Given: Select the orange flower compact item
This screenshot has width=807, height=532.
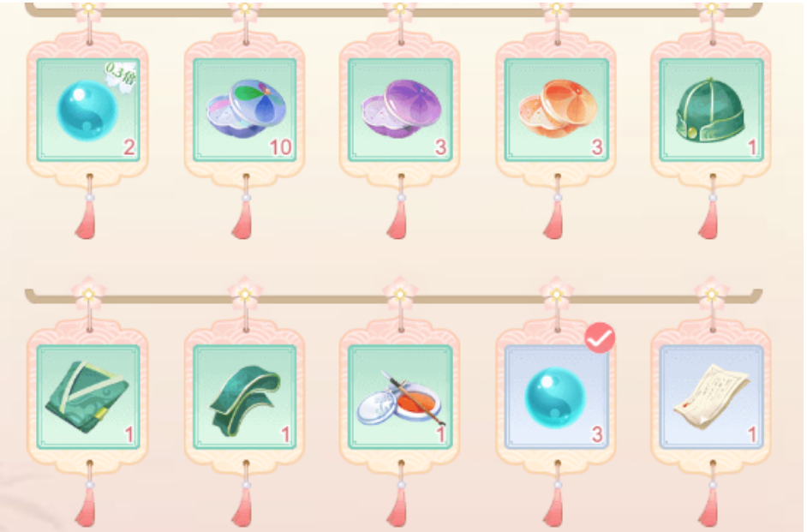Looking at the screenshot, I should (x=556, y=111).
